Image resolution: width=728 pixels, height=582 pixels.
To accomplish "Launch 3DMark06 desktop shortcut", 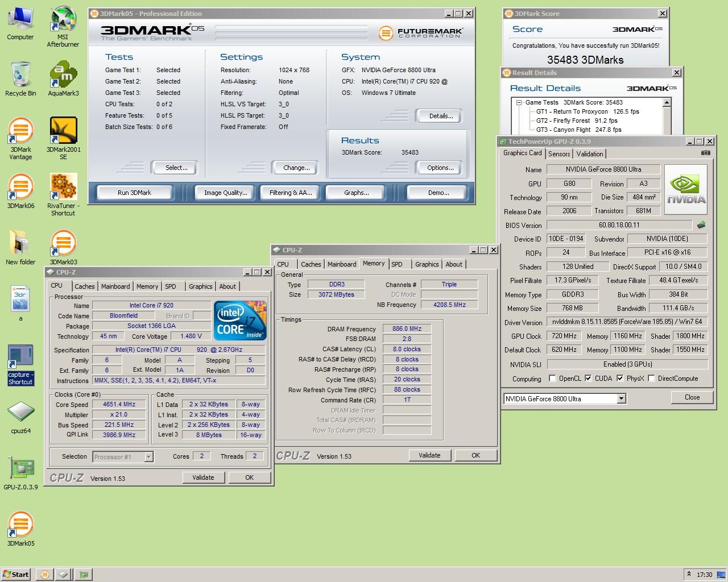I will [20, 191].
